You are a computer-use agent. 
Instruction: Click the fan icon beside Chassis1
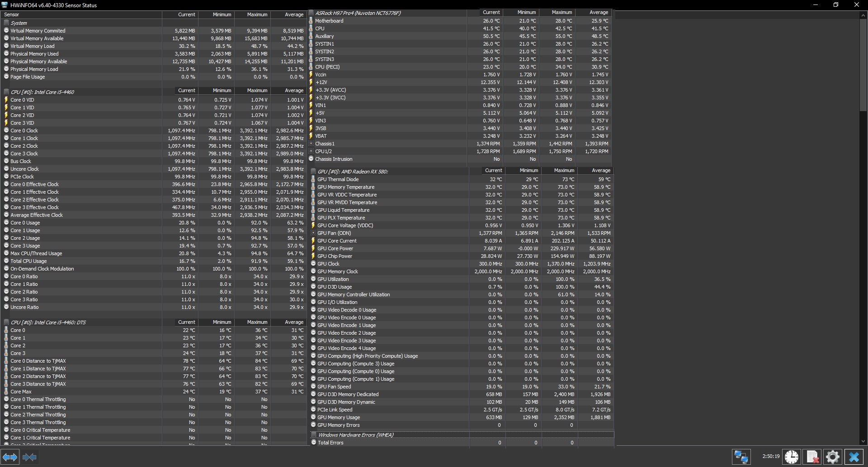[311, 144]
